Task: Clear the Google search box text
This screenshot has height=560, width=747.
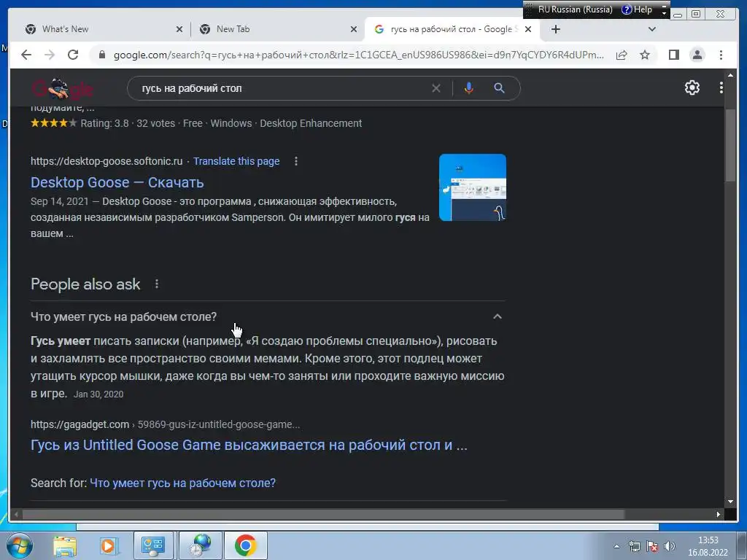Action: pyautogui.click(x=436, y=88)
